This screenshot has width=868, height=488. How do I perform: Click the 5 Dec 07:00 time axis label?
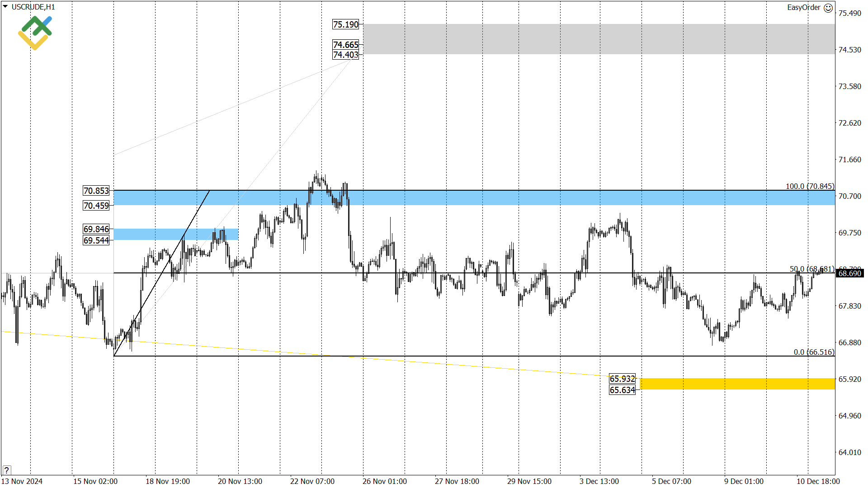click(671, 481)
